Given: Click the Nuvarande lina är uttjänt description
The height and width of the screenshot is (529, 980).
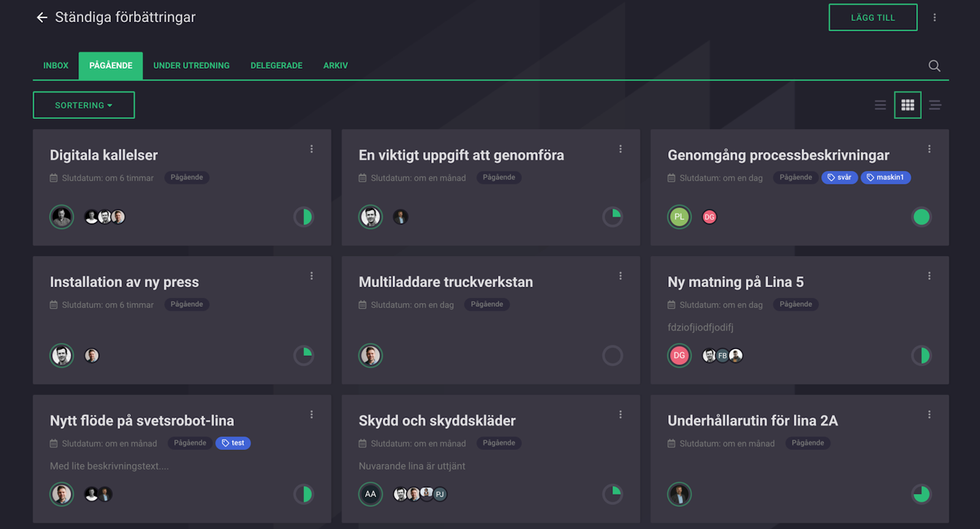Looking at the screenshot, I should 412,466.
